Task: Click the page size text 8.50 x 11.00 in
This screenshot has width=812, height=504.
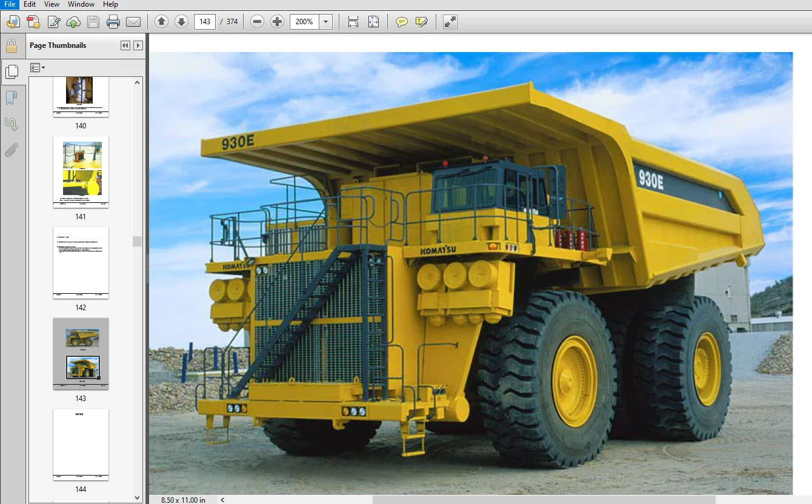Action: (x=183, y=500)
